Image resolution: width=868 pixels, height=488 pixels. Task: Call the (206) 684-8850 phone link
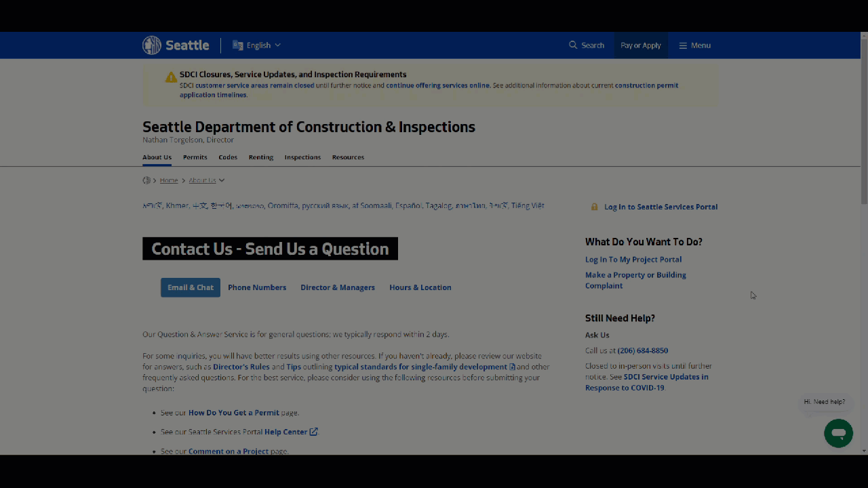(x=643, y=350)
